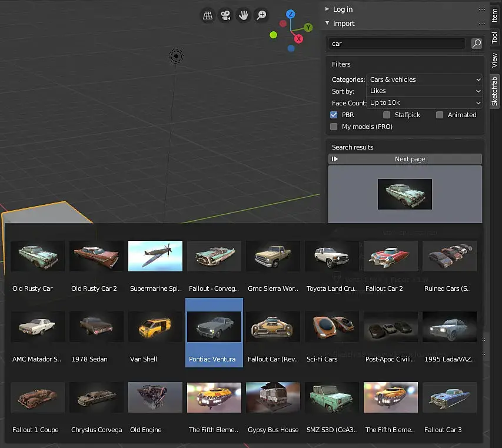Enable the Animated checkbox

tap(440, 115)
